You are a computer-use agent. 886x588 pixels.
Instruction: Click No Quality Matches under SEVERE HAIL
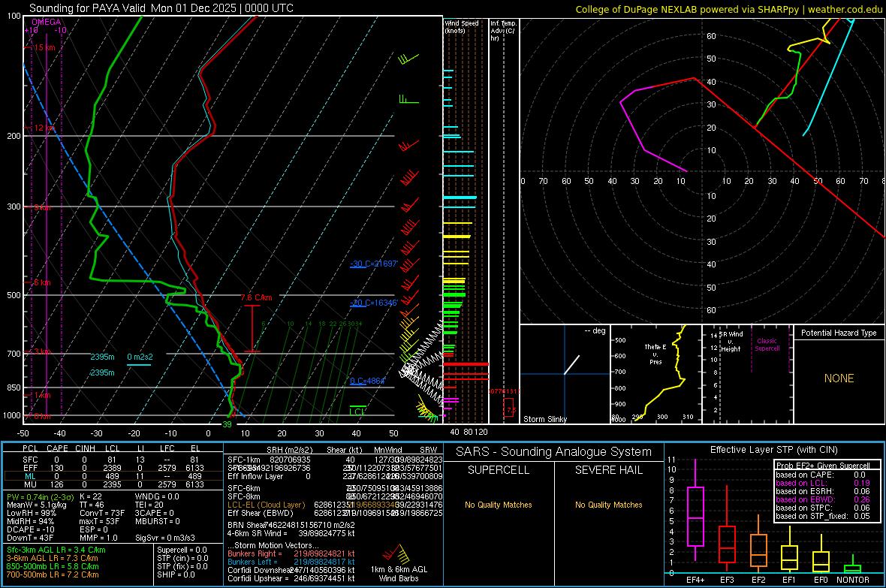(608, 505)
